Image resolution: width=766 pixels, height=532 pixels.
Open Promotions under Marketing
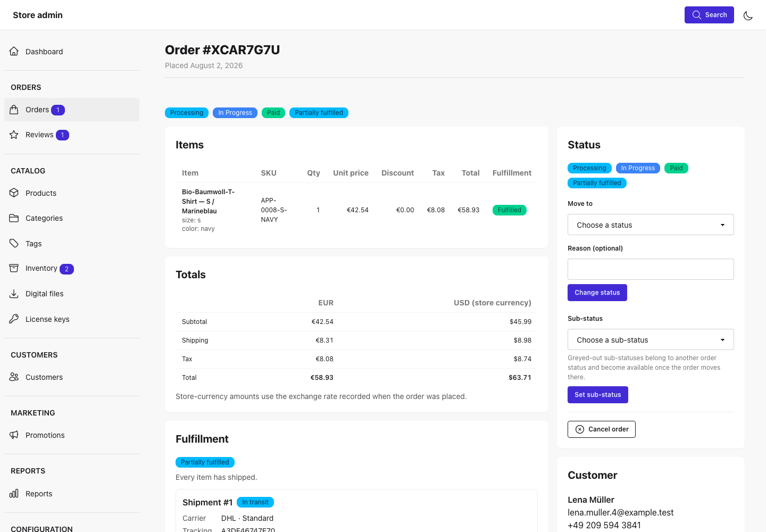pos(72,435)
